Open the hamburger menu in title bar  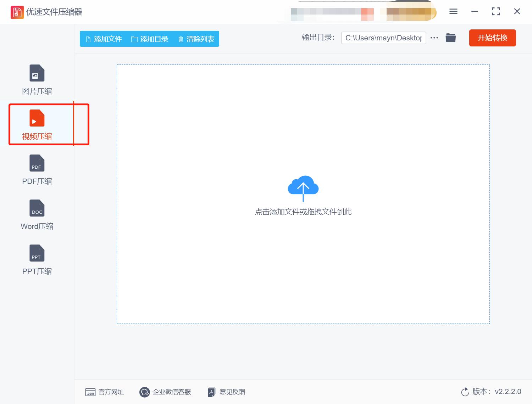click(453, 11)
